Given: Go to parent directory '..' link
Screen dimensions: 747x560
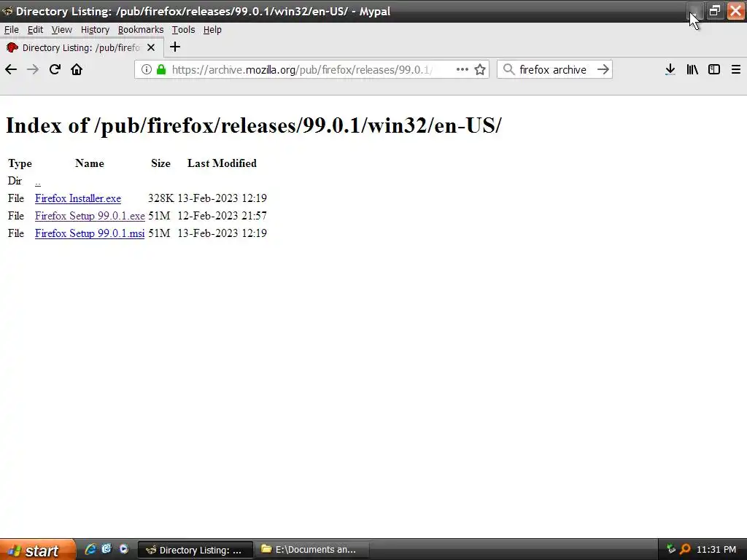Looking at the screenshot, I should (x=38, y=182).
